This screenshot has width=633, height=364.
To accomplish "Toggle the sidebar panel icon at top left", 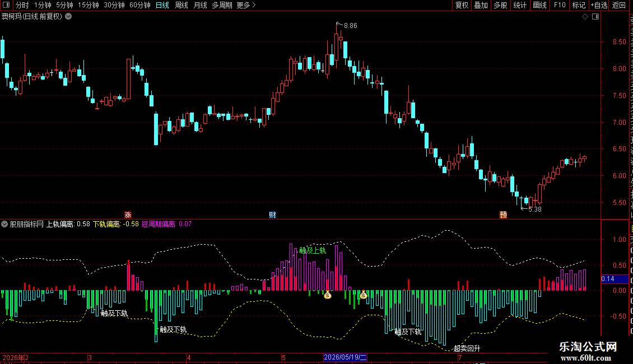I will pyautogui.click(x=6, y=5).
